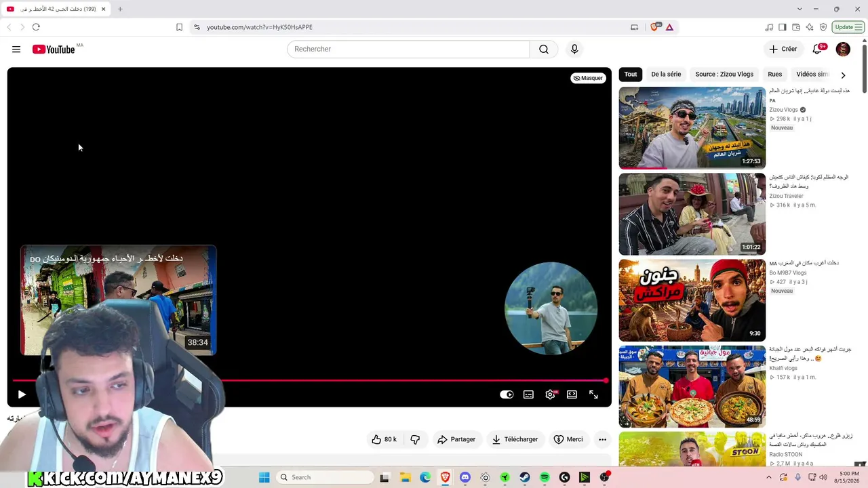Screen dimensions: 868x488
Task: Click the search magnifier button
Action: (x=544, y=49)
